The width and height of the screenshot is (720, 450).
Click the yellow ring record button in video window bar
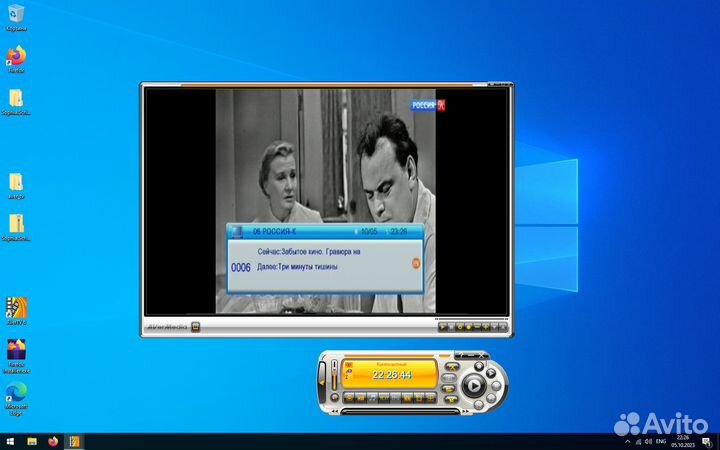click(460, 327)
